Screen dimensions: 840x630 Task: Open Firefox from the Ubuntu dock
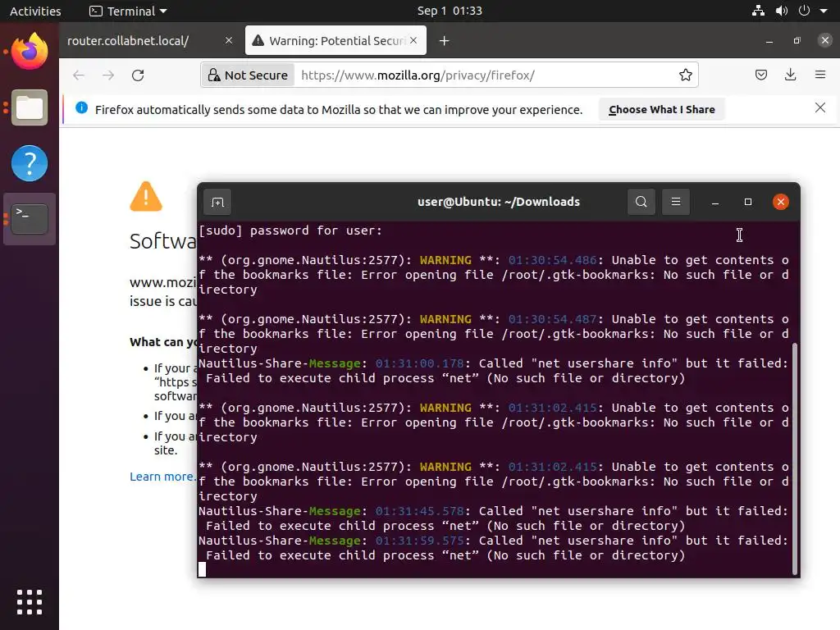tap(30, 52)
